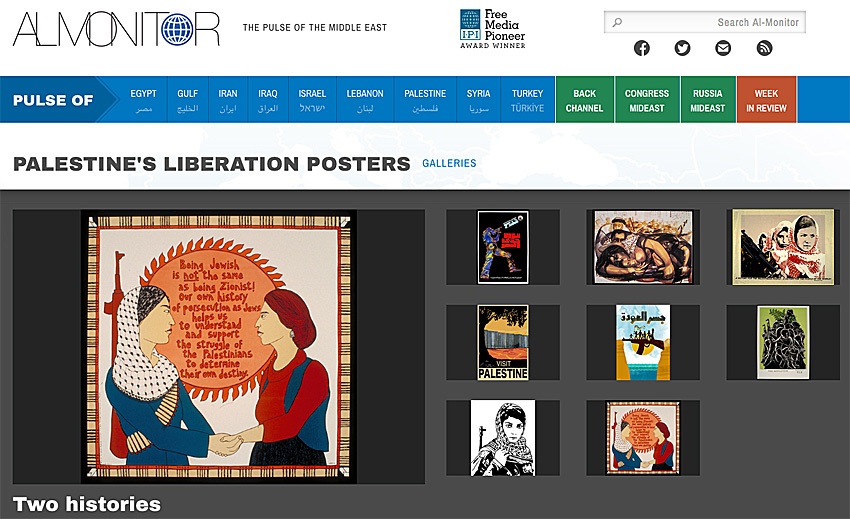Screen dimensions: 850x519
Task: Click the email envelope icon
Action: (723, 48)
